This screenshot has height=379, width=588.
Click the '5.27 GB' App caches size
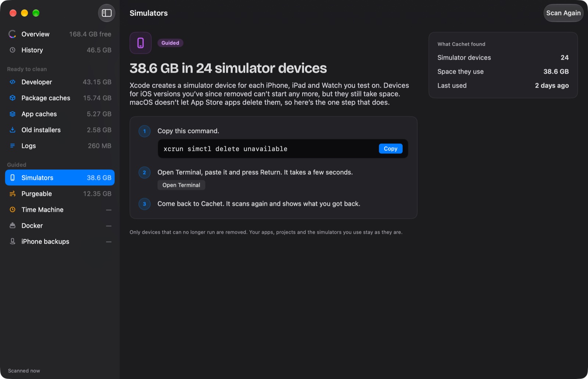point(99,114)
